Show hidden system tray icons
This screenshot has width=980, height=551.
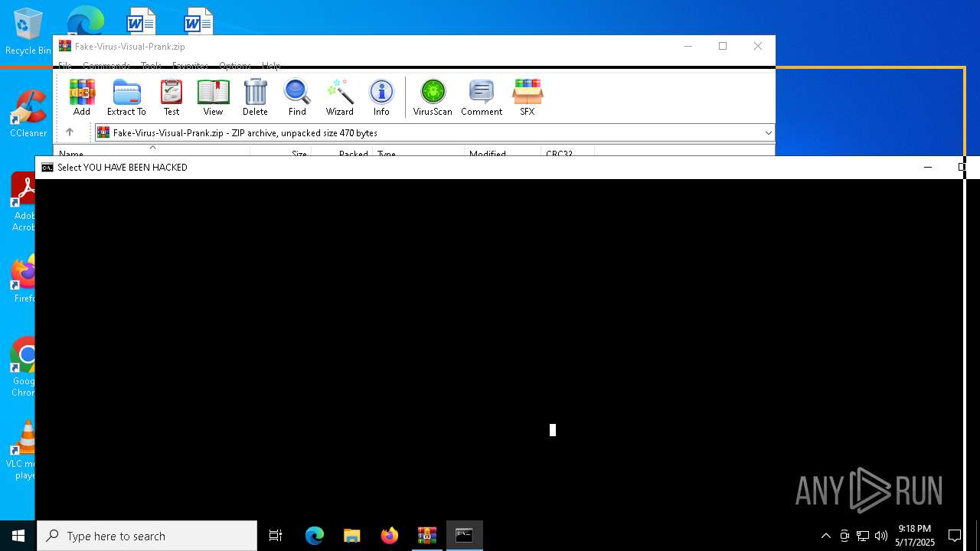825,536
